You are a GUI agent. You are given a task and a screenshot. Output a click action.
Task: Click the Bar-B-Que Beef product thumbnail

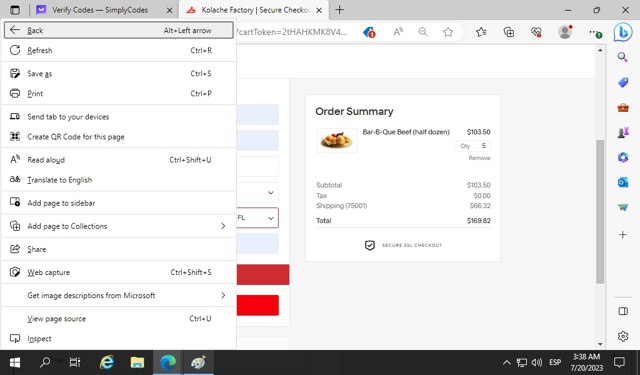coord(337,140)
